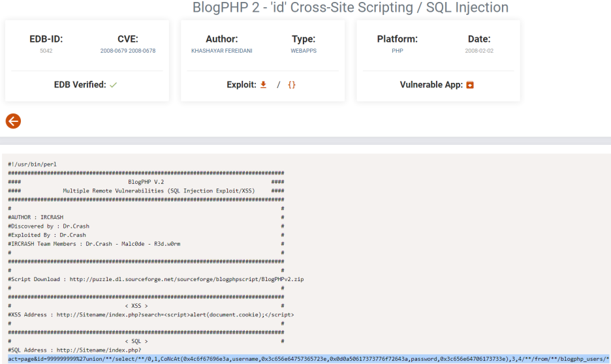Click the 'BlogPHP V.2' header line
This screenshot has width=611, height=364.
(146, 182)
